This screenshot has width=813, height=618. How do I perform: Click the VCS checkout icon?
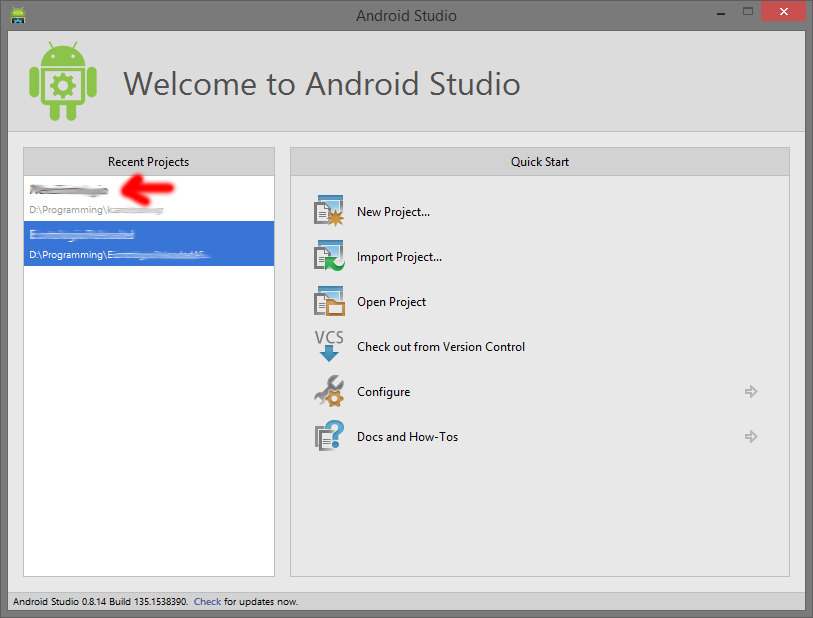[x=329, y=346]
